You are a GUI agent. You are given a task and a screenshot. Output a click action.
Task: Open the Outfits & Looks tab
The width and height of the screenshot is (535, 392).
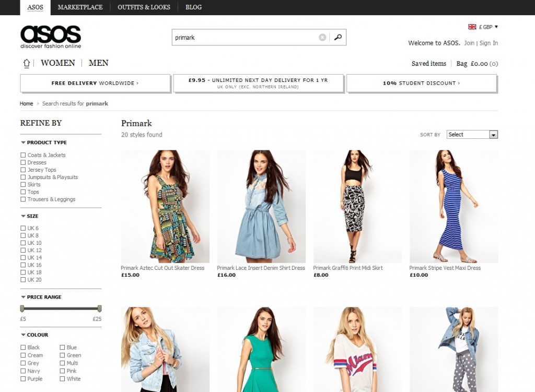(144, 7)
